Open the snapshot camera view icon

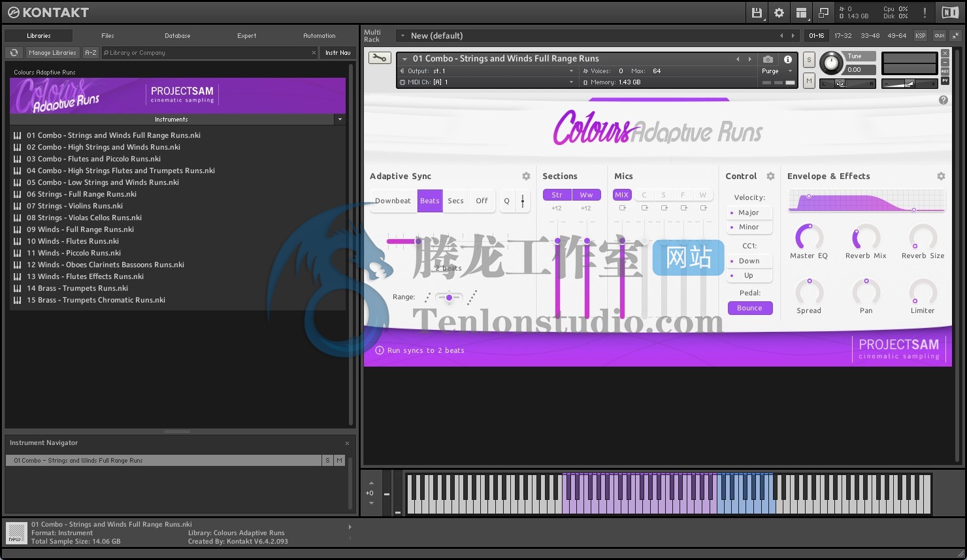tap(768, 59)
